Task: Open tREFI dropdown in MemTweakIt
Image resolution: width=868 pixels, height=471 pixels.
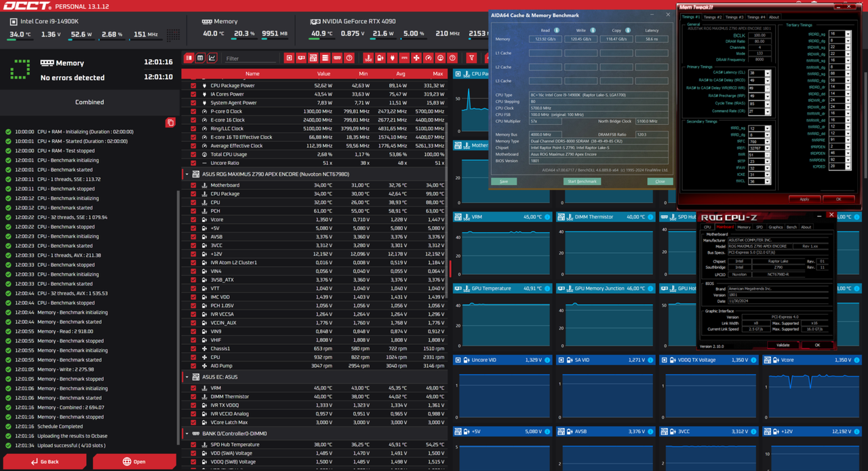Action: pyautogui.click(x=768, y=148)
